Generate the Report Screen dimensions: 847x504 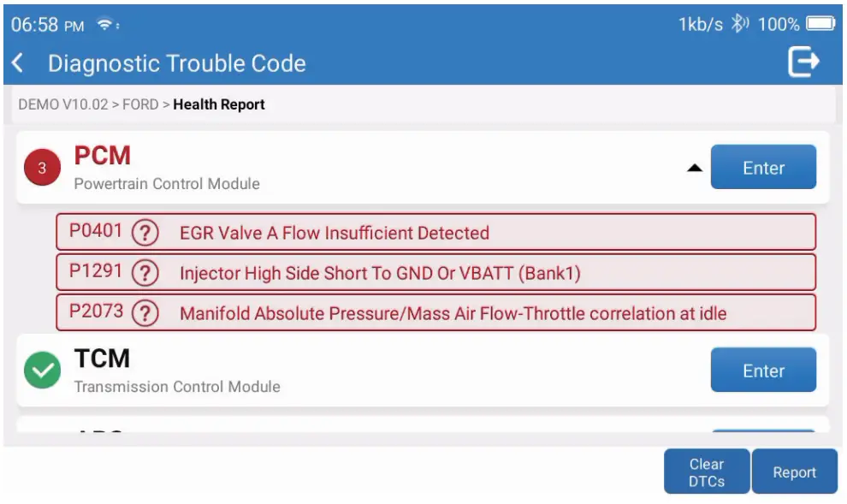pos(794,472)
